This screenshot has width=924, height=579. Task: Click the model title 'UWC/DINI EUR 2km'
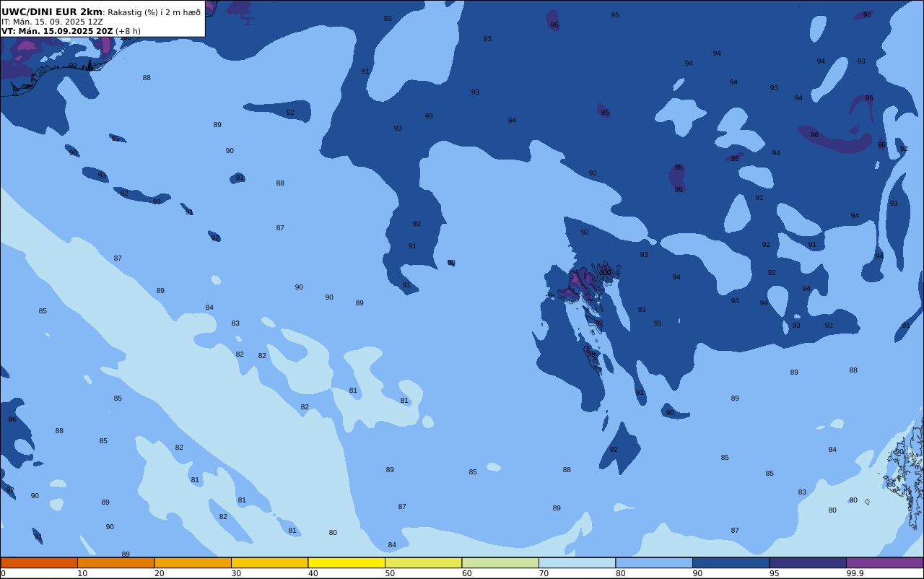52,12
